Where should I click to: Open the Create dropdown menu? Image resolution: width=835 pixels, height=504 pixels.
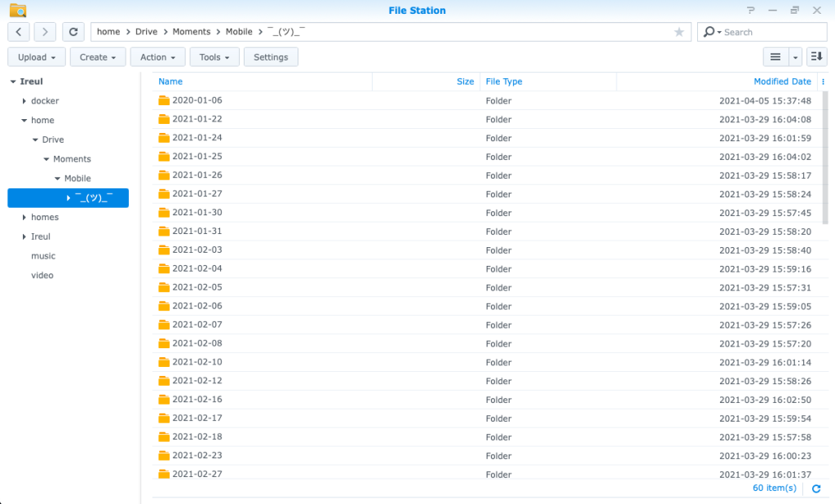click(98, 57)
